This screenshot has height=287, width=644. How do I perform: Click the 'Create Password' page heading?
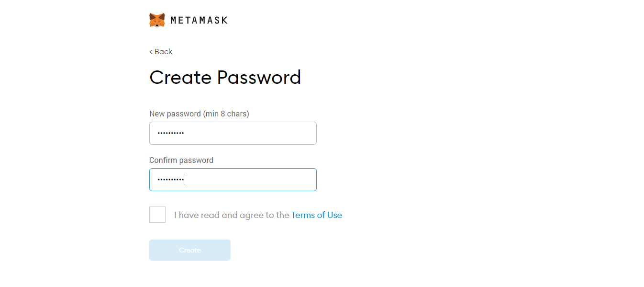[x=225, y=77]
